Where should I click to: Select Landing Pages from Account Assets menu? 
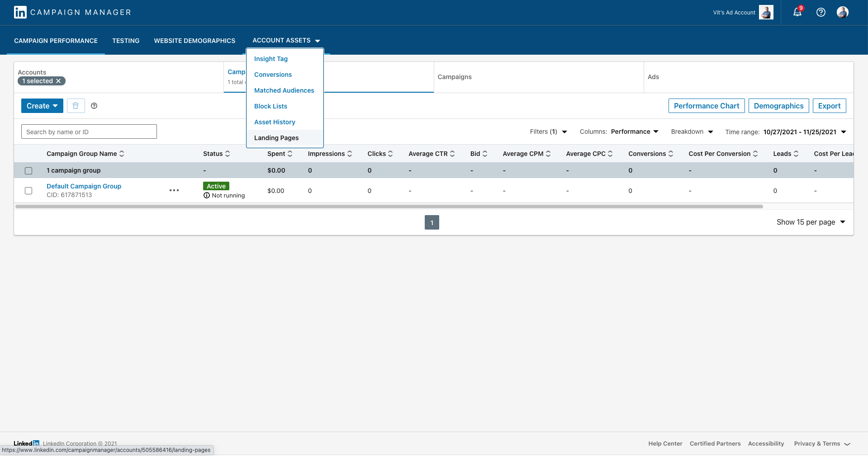[276, 138]
